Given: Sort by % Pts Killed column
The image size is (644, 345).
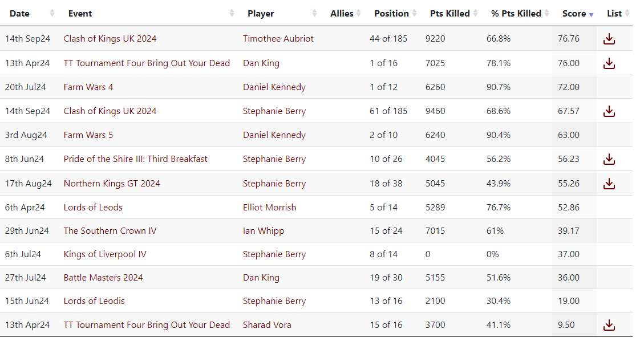Looking at the screenshot, I should point(516,14).
